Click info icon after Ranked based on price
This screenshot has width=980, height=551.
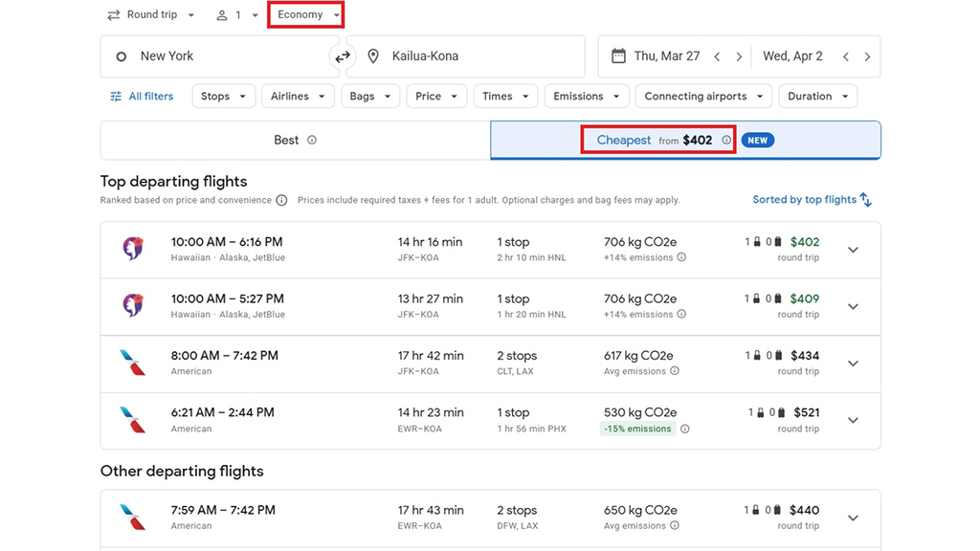click(x=282, y=201)
